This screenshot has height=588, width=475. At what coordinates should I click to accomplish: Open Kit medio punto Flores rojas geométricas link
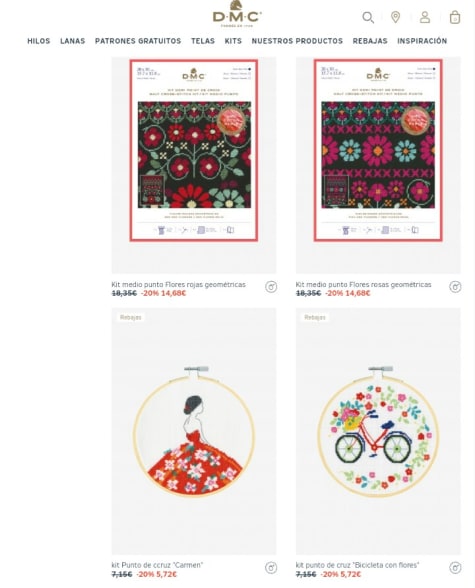pyautogui.click(x=178, y=285)
